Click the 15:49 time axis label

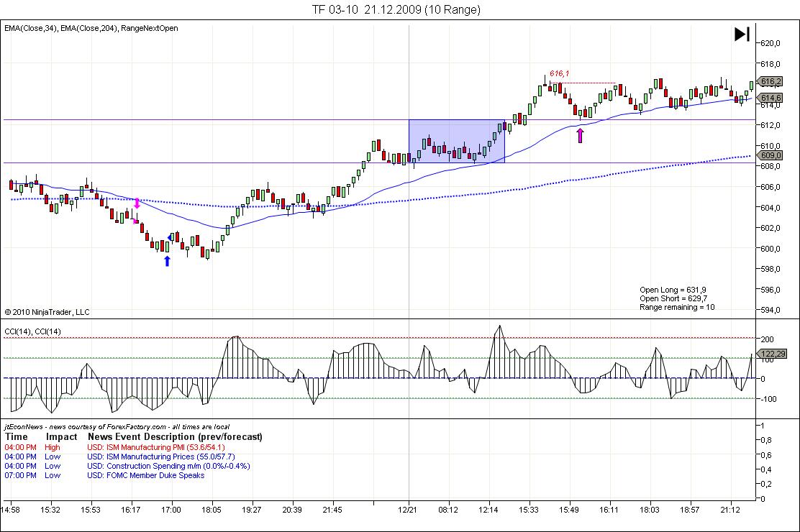tap(569, 510)
